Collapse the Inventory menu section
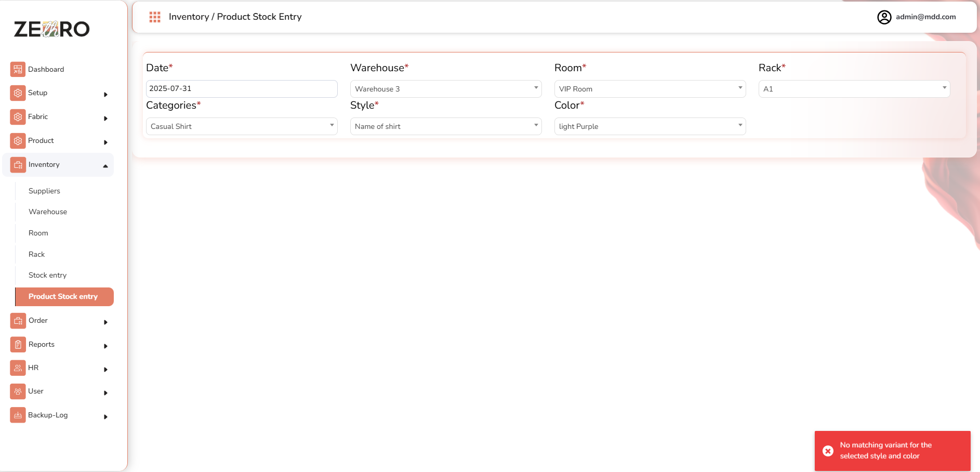The width and height of the screenshot is (980, 472). 105,165
